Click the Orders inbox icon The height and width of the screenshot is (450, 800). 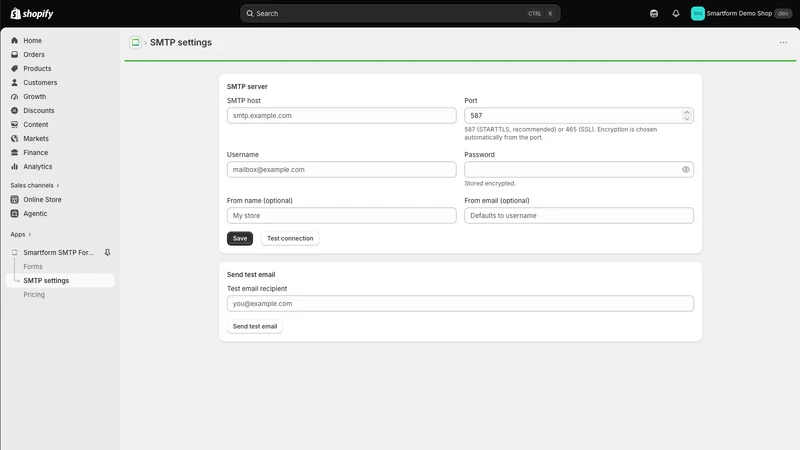(x=14, y=55)
